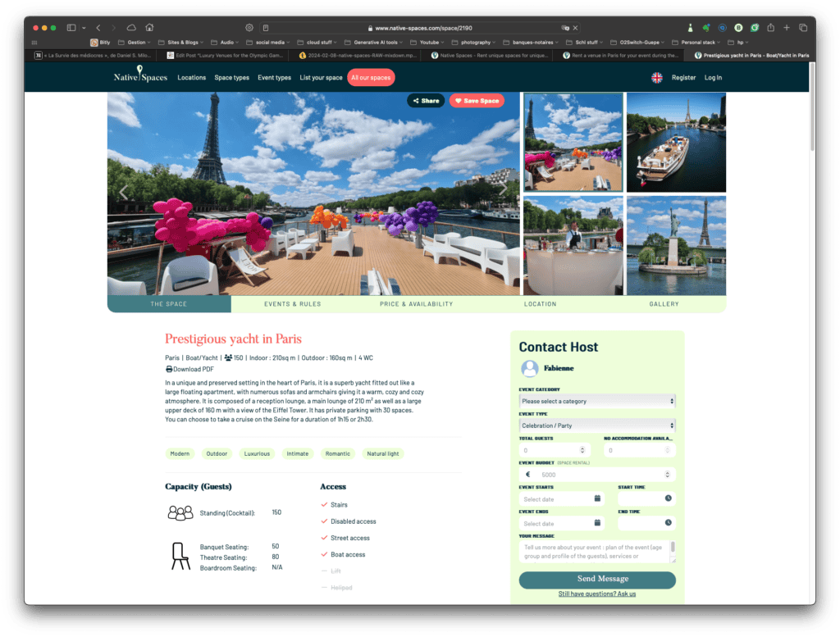Open the Generative AI tools bookmarks folder
This screenshot has height=637, width=840.
pyautogui.click(x=373, y=43)
